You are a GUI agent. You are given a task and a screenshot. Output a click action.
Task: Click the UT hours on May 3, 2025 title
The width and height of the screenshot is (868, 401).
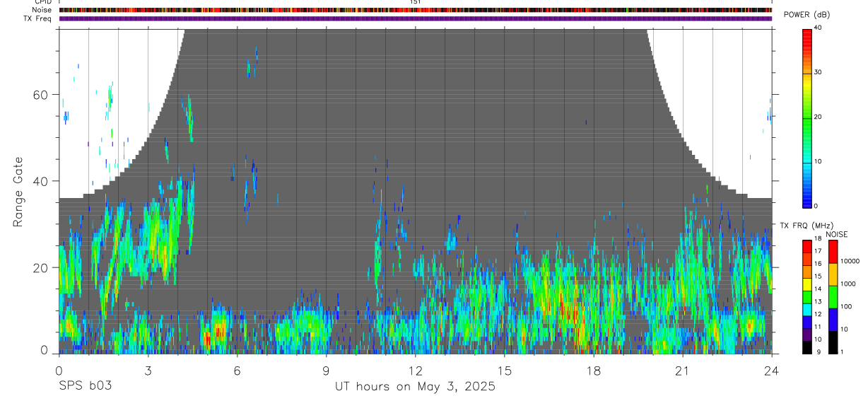click(x=415, y=387)
